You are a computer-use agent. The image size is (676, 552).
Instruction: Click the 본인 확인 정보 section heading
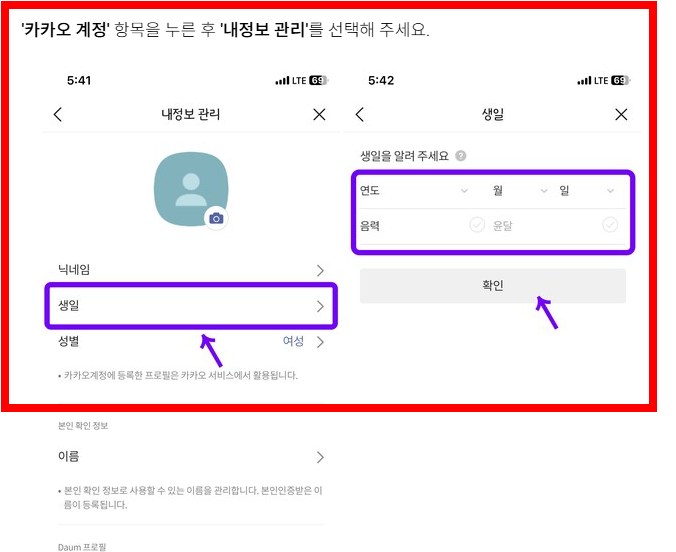83,426
